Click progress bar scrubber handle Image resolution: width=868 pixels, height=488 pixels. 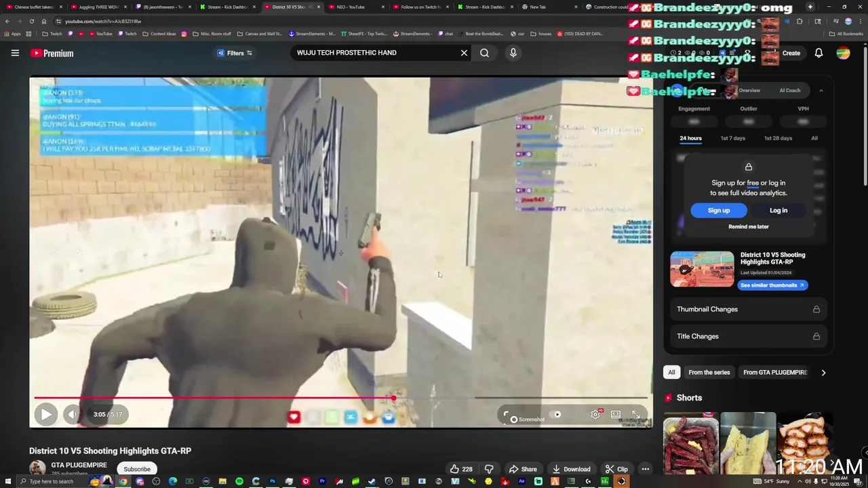tap(394, 398)
